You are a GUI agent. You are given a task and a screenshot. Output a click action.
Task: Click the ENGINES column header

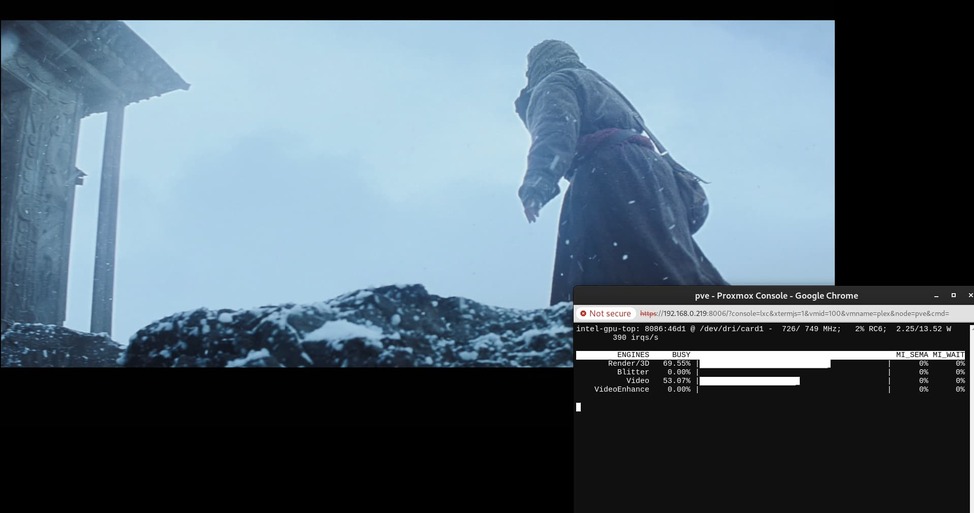(x=633, y=355)
